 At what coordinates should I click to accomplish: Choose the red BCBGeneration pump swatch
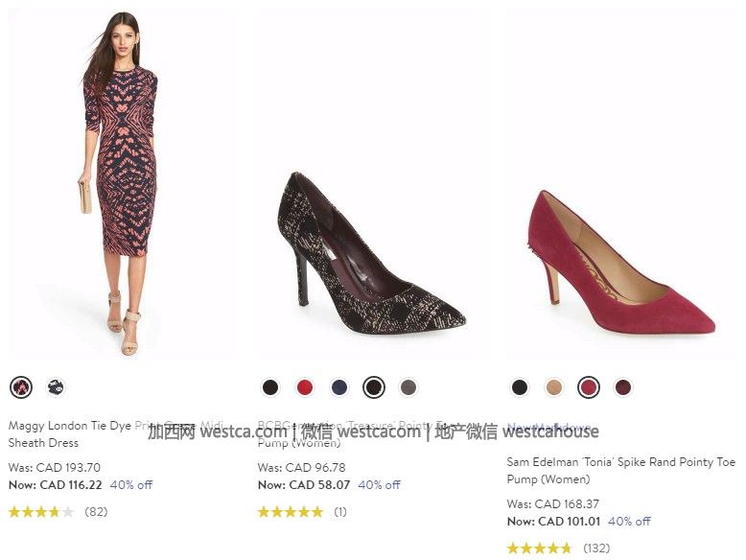pyautogui.click(x=305, y=386)
